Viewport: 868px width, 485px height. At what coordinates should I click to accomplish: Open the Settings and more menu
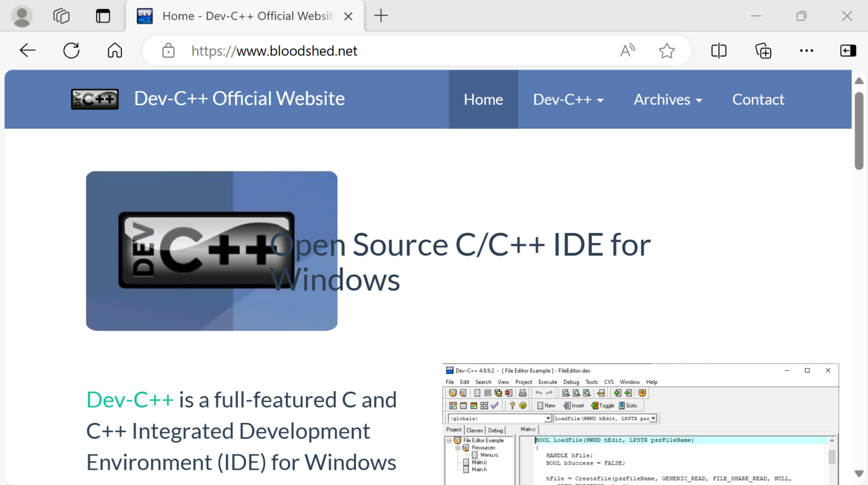point(806,50)
